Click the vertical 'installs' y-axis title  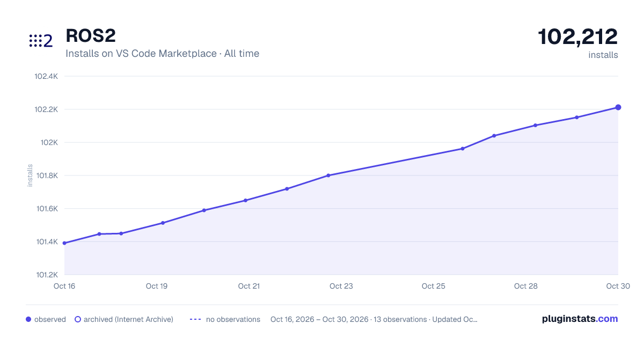point(30,175)
